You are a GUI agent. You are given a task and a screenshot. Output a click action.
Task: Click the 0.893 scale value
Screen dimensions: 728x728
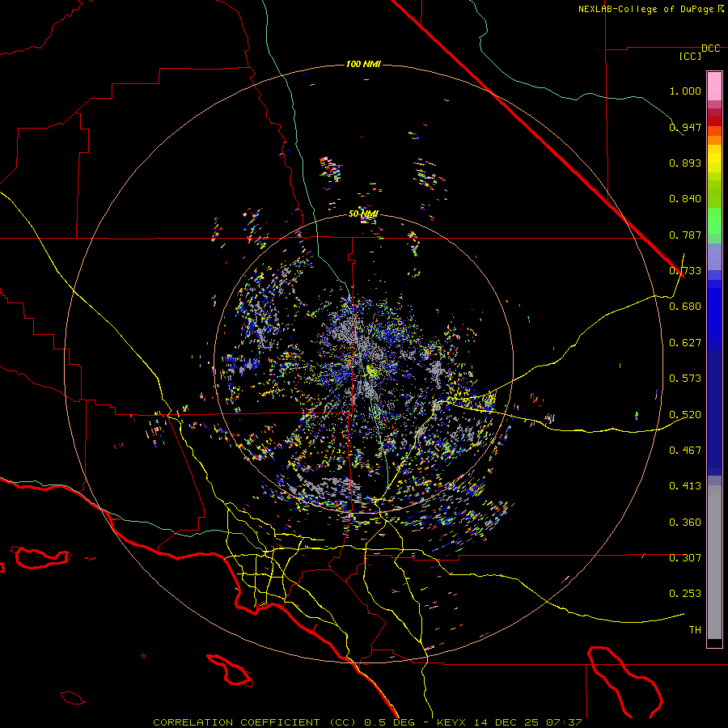coord(685,163)
